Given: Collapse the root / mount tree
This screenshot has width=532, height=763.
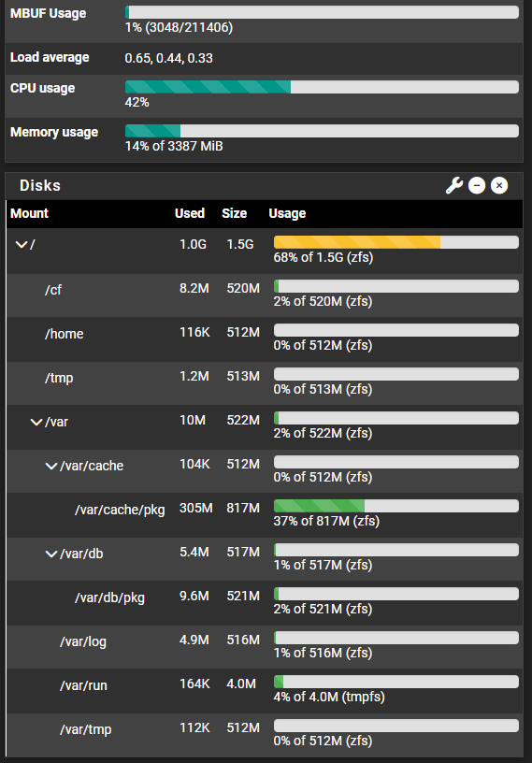Looking at the screenshot, I should tap(21, 244).
